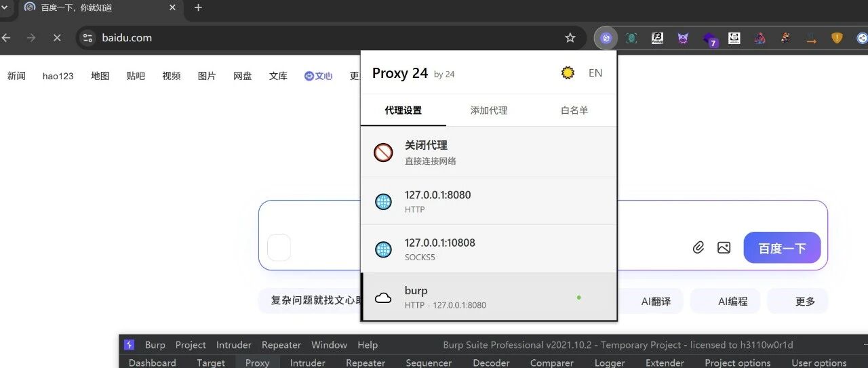This screenshot has height=368, width=868.
Task: Open the Project menu in Burp Suite
Action: pos(191,345)
